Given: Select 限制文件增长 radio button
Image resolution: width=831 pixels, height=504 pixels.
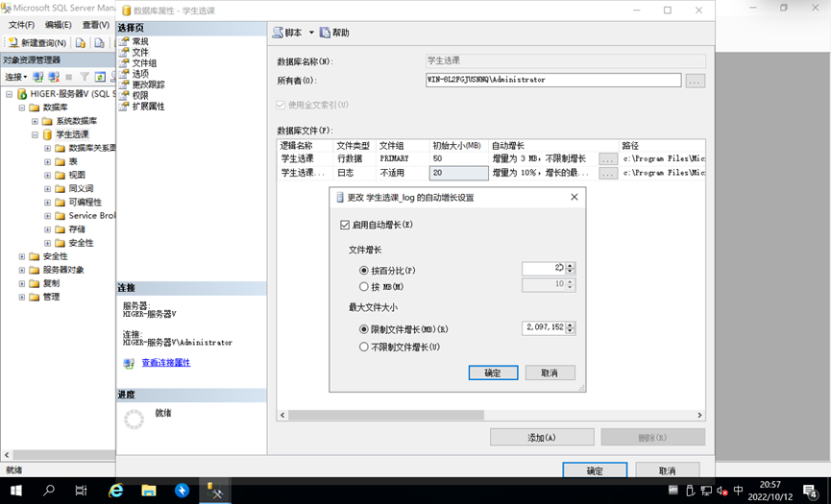Looking at the screenshot, I should [363, 329].
